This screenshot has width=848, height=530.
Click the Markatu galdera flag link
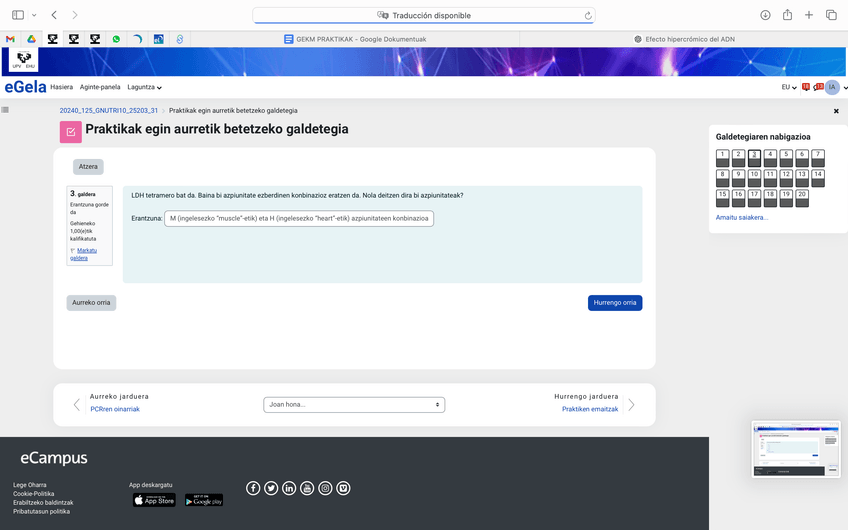point(83,254)
